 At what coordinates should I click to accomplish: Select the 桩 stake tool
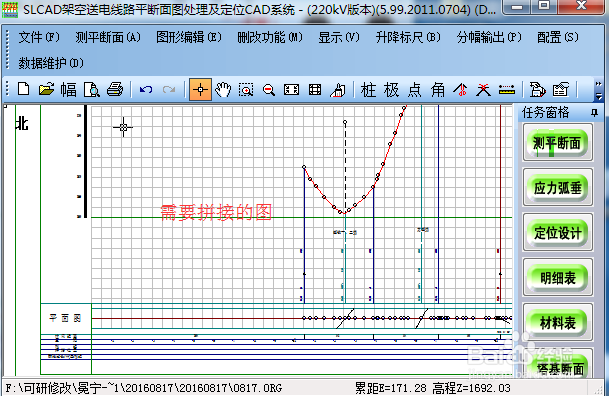tap(368, 90)
